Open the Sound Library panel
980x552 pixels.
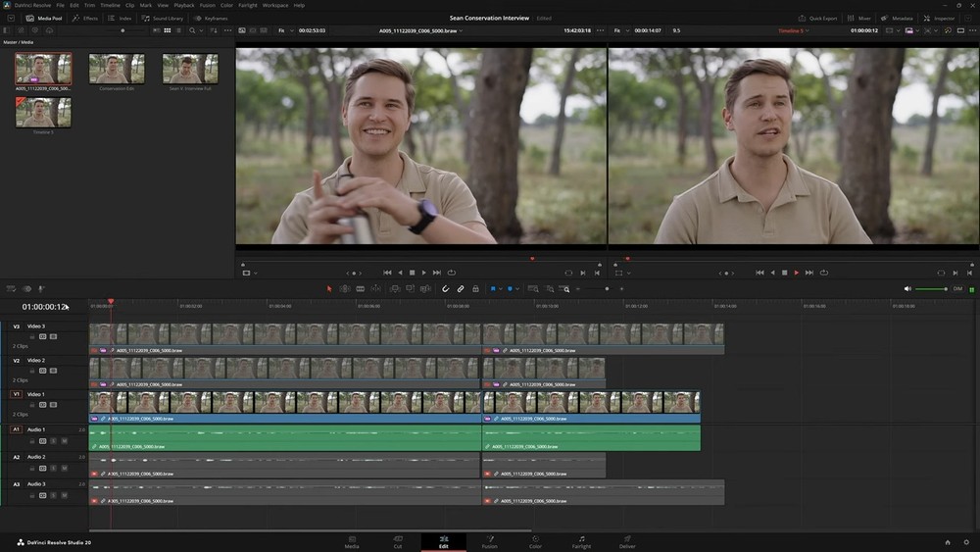163,18
